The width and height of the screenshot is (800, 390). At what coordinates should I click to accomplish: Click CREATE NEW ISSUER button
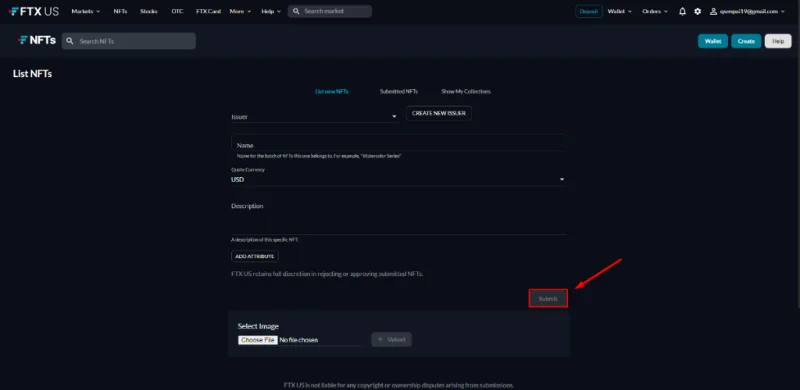(x=439, y=113)
